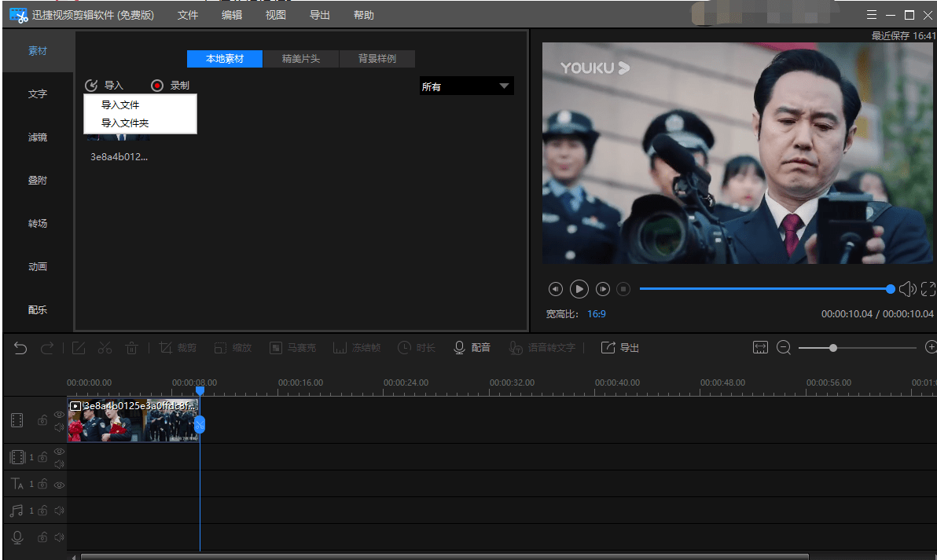Click the 语音转文字 speech-to-text tool

(x=542, y=347)
